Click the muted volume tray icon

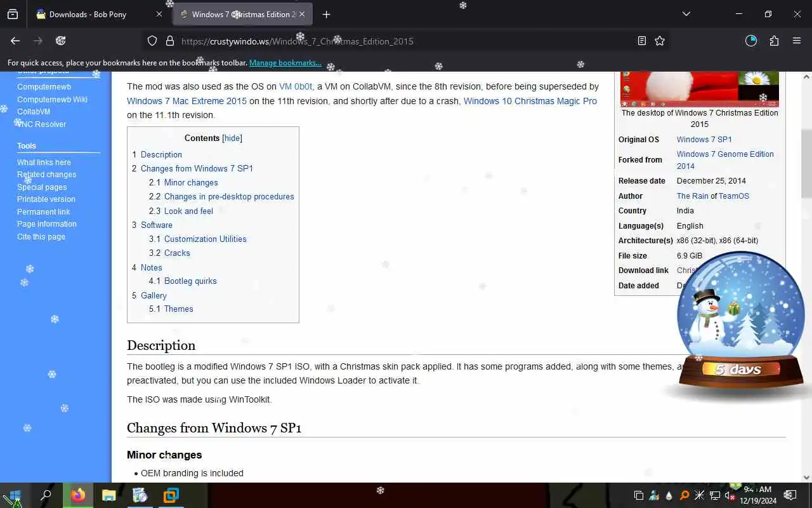tap(730, 496)
